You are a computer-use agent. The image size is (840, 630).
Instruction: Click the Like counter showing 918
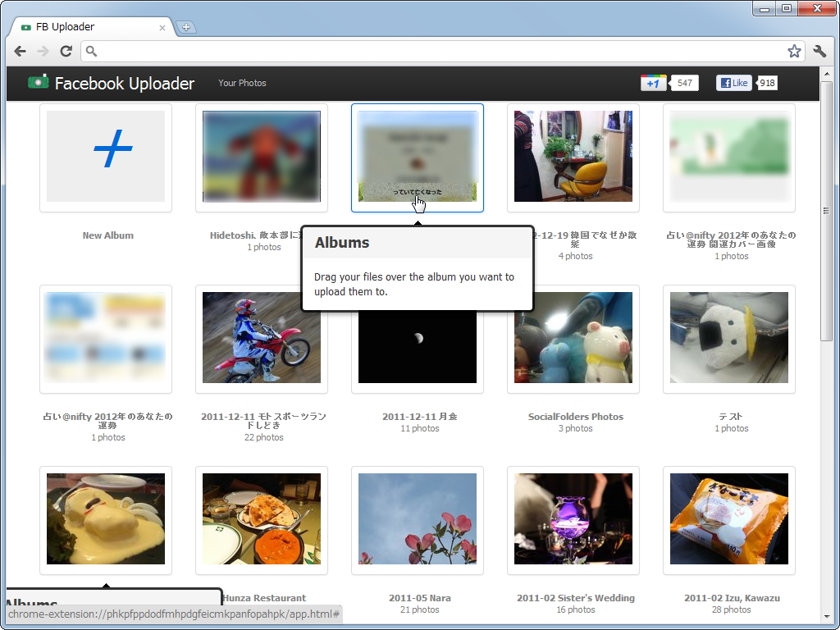767,82
